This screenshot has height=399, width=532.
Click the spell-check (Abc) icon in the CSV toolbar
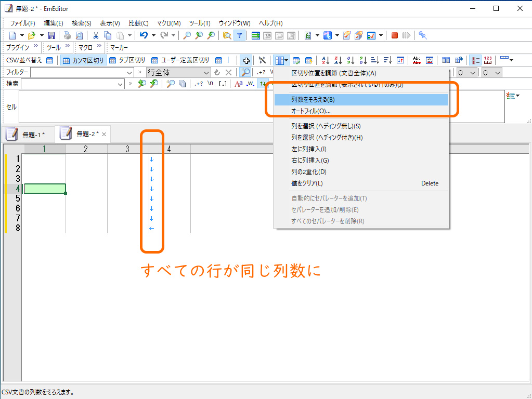(x=417, y=60)
